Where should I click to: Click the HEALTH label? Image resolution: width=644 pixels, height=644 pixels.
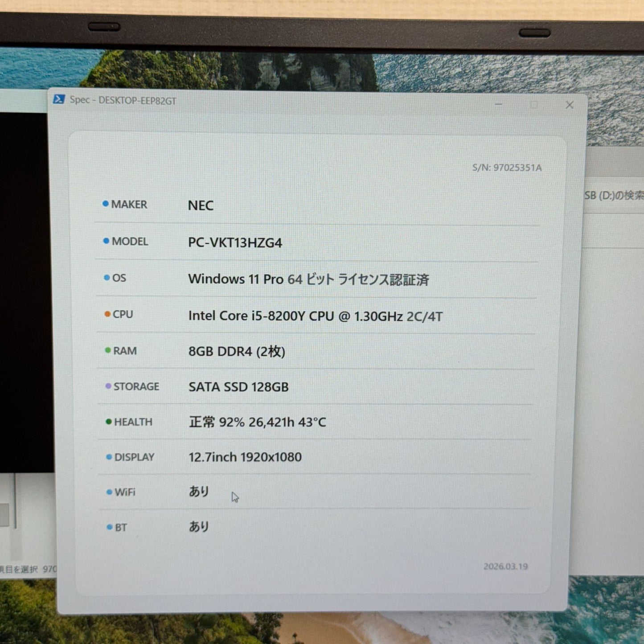pyautogui.click(x=133, y=422)
